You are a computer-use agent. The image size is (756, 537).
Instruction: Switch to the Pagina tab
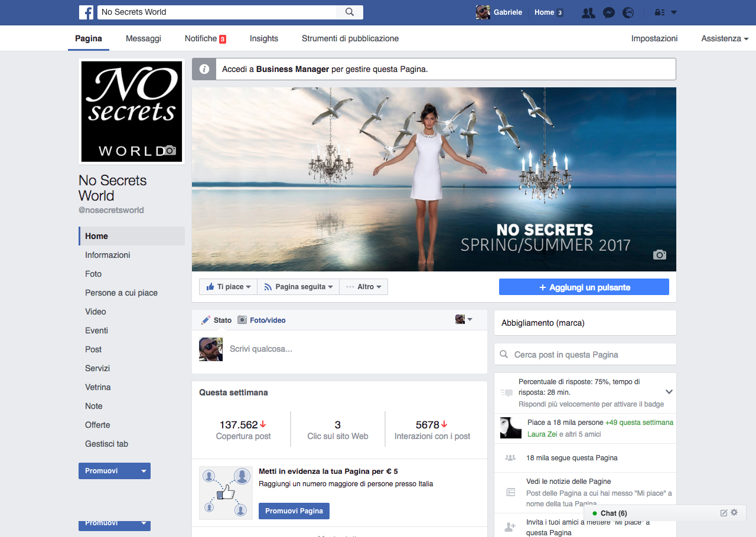tap(89, 38)
